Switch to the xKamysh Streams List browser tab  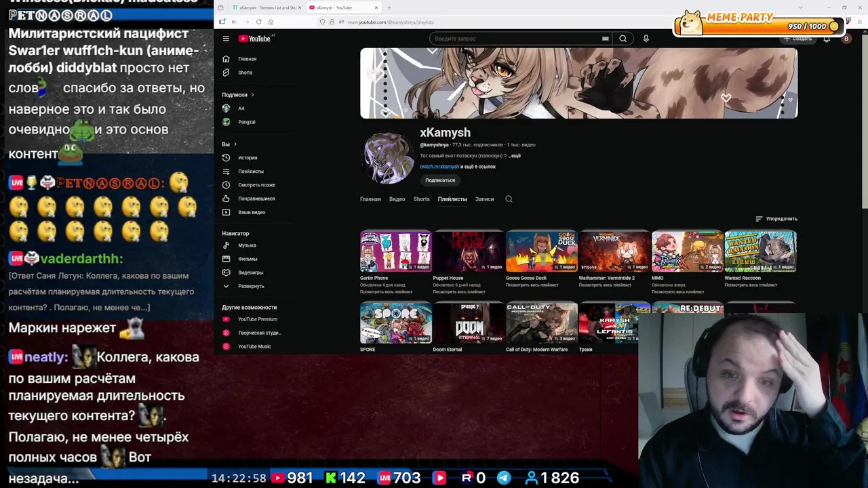267,7
